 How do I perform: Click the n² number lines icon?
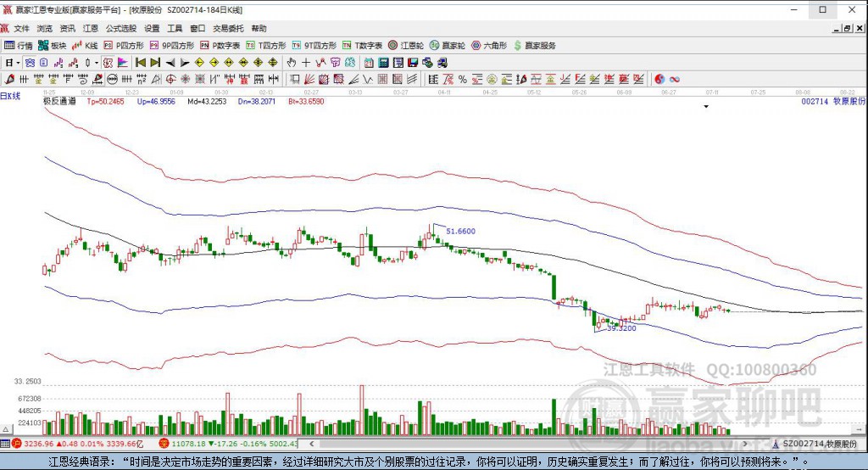coord(142,79)
